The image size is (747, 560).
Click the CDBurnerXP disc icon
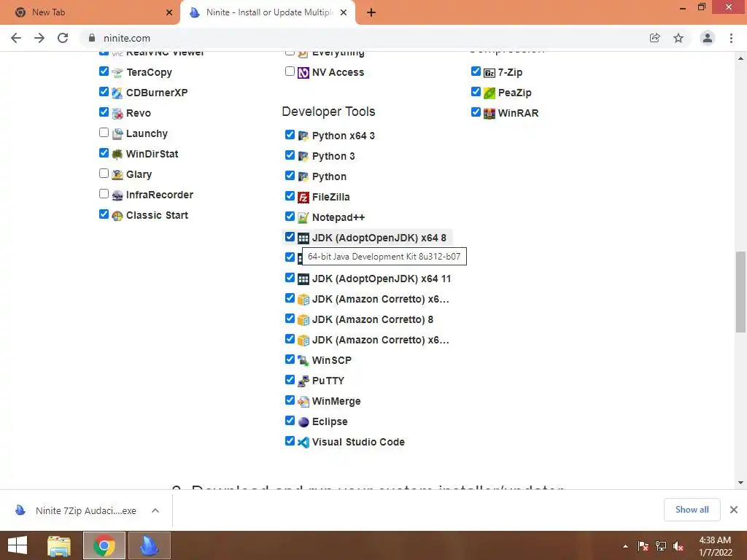(x=117, y=93)
